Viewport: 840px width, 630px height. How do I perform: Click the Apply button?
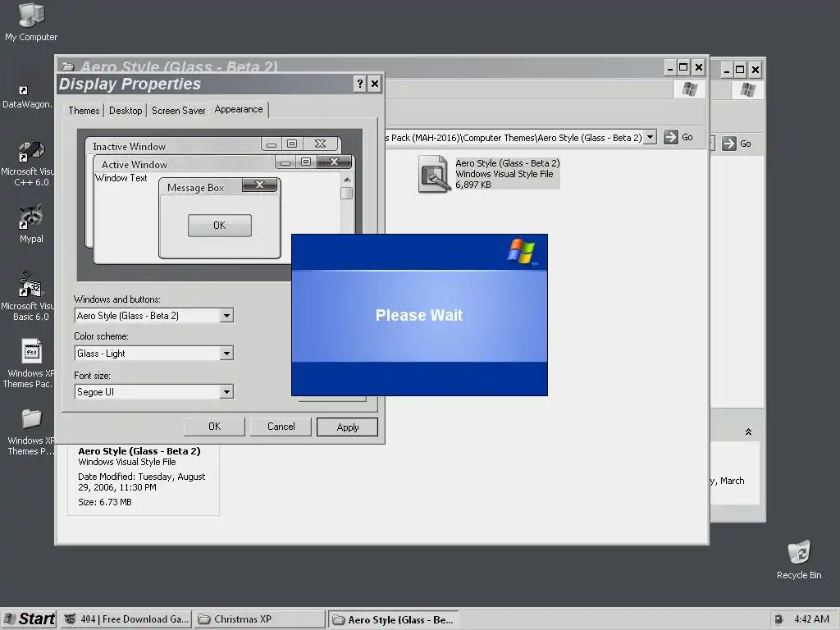click(348, 427)
